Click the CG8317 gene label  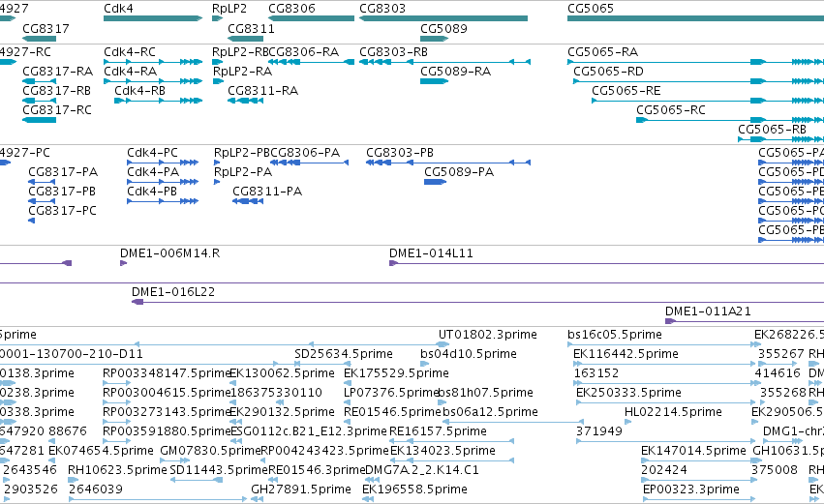pos(46,28)
